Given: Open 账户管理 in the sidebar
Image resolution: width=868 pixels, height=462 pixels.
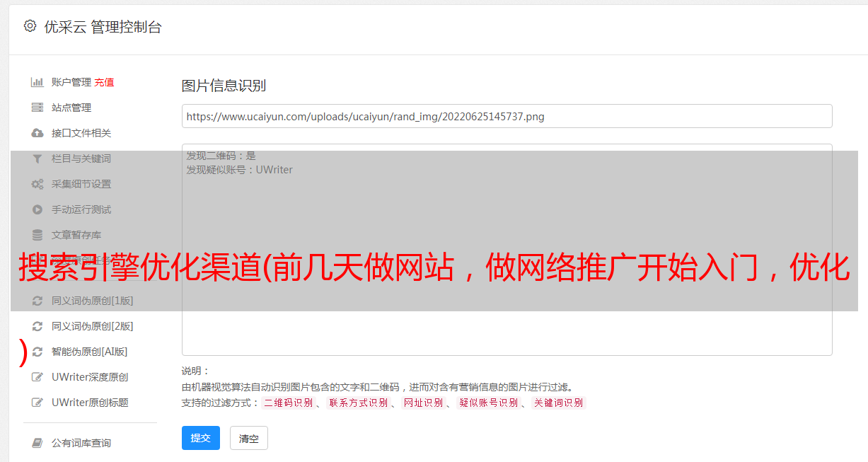Looking at the screenshot, I should (71, 82).
